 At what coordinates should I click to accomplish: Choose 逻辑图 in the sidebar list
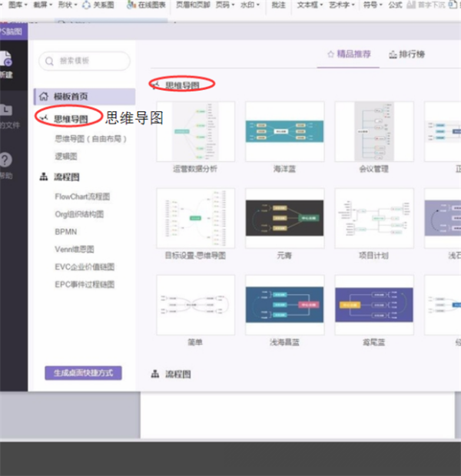tap(66, 157)
